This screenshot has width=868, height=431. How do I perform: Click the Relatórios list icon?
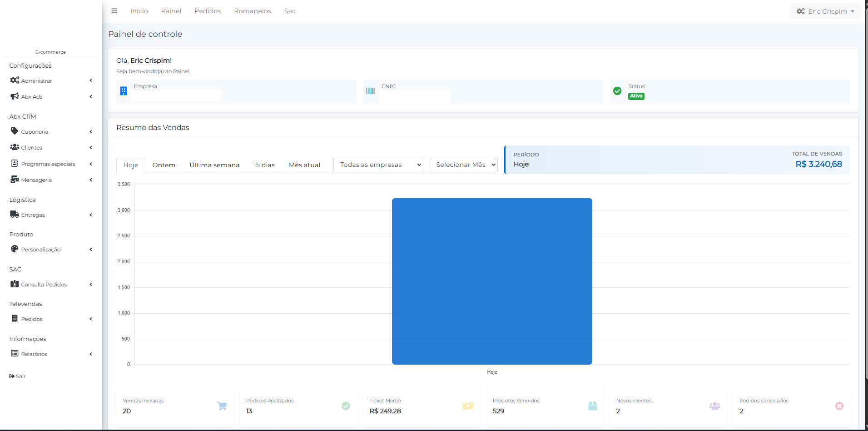point(15,354)
